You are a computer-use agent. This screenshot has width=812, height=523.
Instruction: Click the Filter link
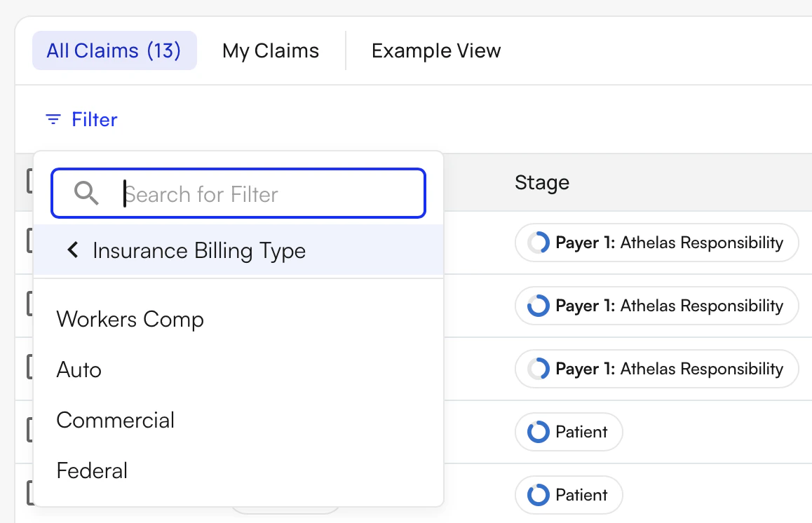[95, 119]
